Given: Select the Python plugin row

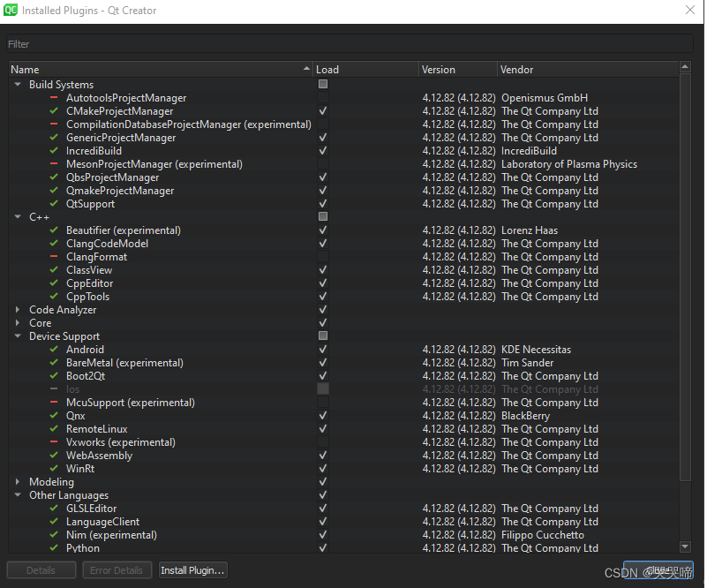Looking at the screenshot, I should [x=343, y=548].
